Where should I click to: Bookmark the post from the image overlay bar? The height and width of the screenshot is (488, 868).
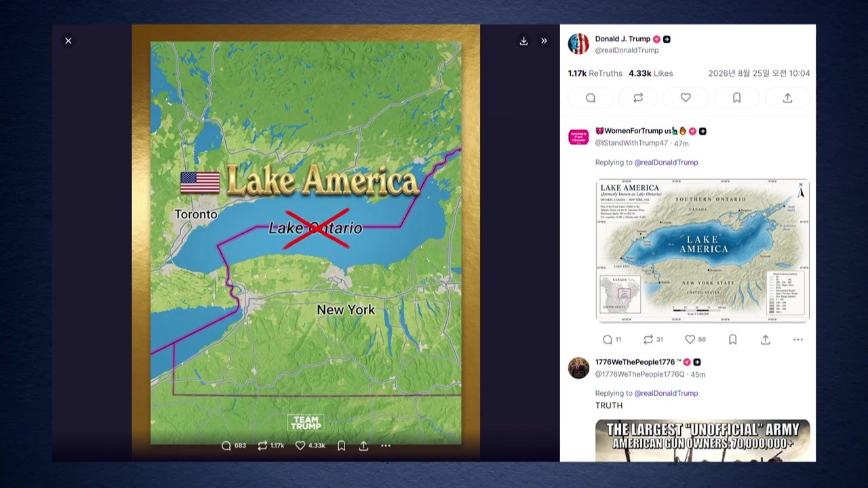342,445
